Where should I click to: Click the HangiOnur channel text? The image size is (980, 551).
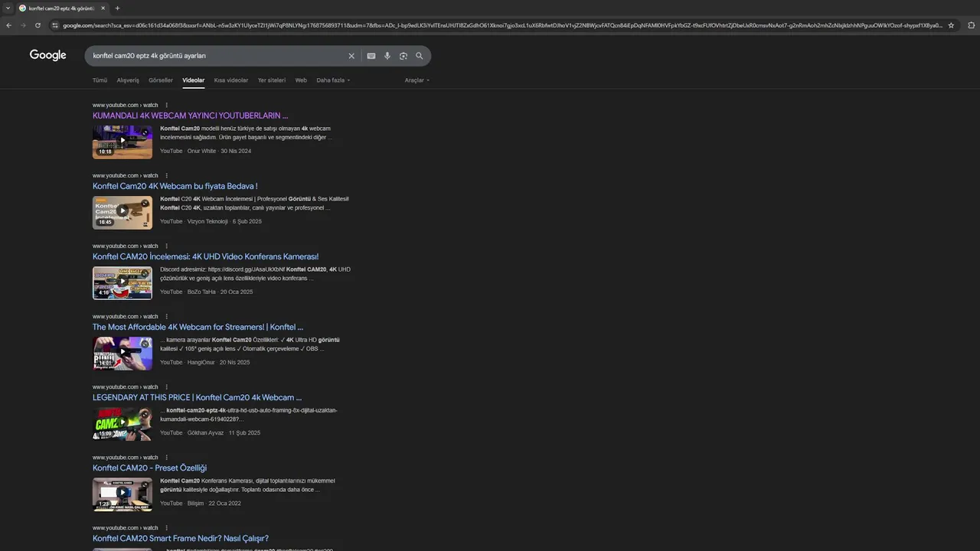201,362
